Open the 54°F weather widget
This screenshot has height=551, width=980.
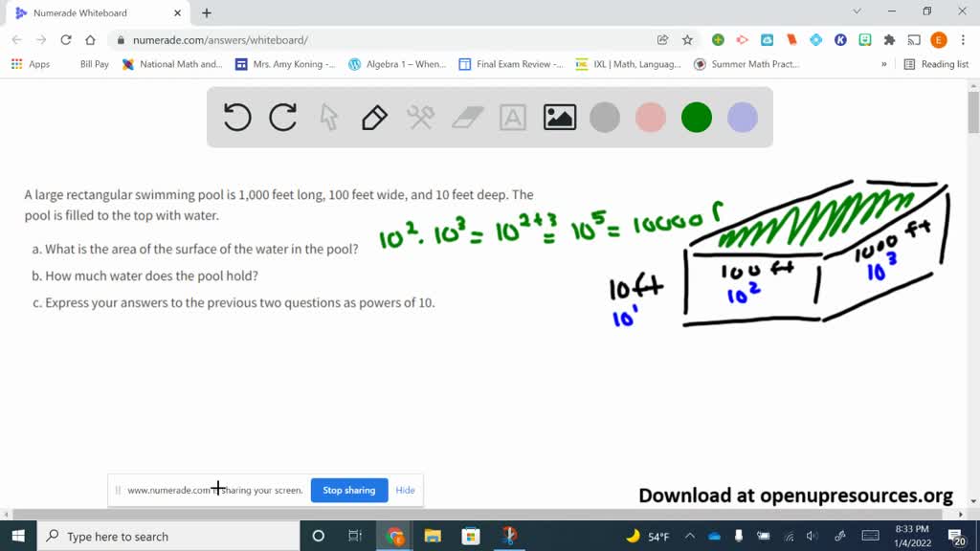coord(648,536)
